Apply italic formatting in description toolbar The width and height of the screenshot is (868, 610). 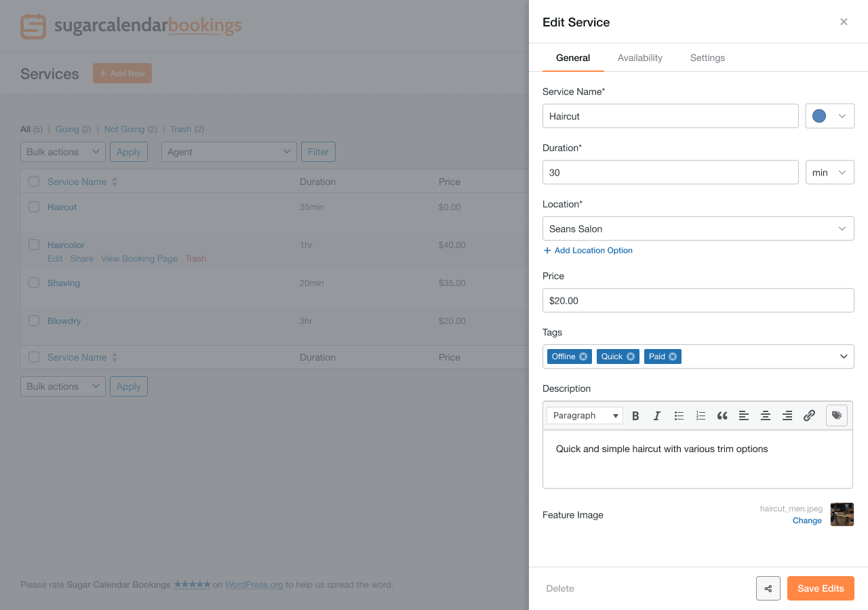pos(656,415)
